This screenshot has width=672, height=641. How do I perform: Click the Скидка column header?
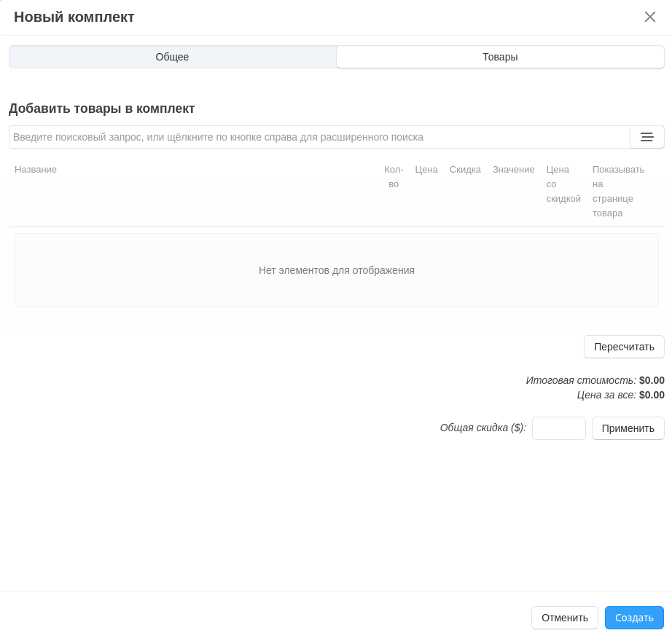465,170
